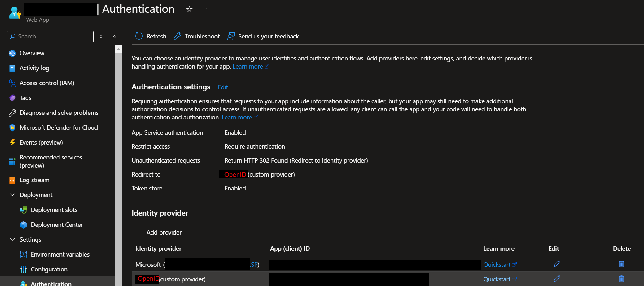Collapse the Deployment section chevron
The height and width of the screenshot is (286, 644).
12,195
